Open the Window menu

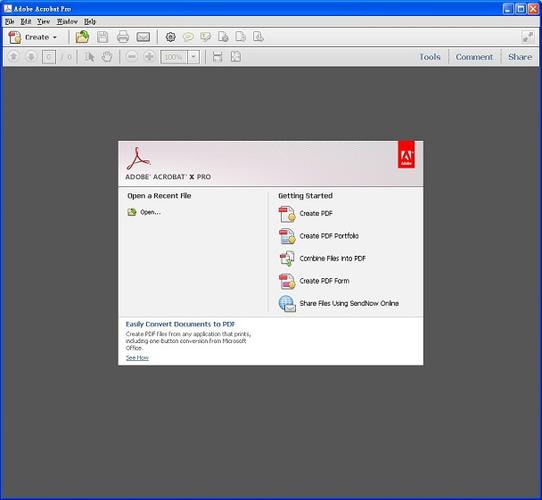pyautogui.click(x=67, y=21)
